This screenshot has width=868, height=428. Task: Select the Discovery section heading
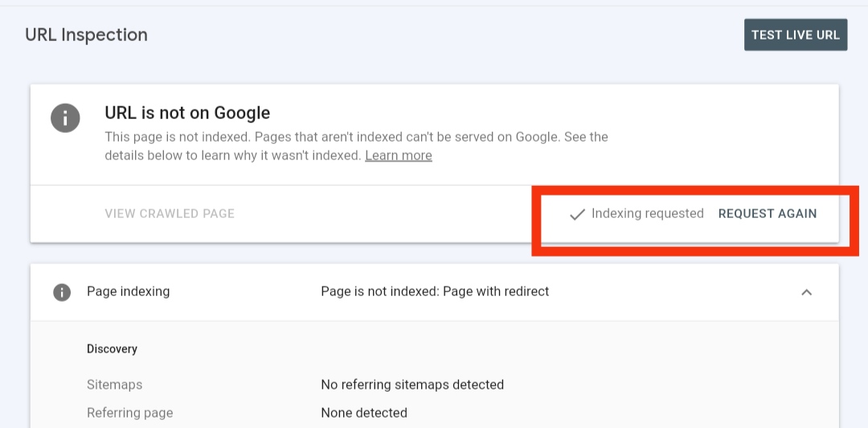tap(112, 348)
